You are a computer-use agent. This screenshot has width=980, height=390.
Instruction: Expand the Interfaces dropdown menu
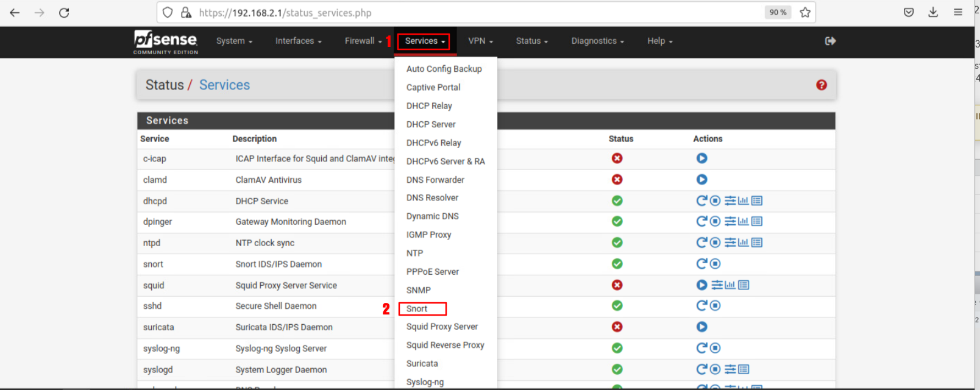click(x=298, y=41)
